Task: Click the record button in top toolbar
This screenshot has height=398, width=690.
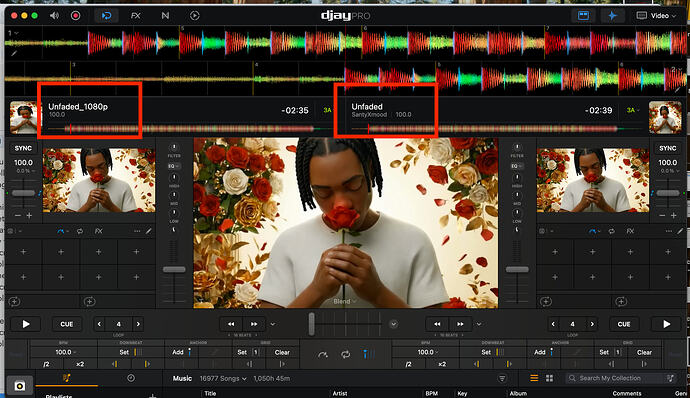Action: (76, 16)
